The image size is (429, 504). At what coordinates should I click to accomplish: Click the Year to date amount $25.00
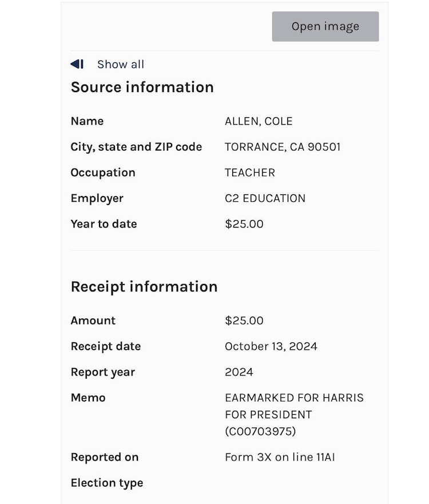(244, 224)
